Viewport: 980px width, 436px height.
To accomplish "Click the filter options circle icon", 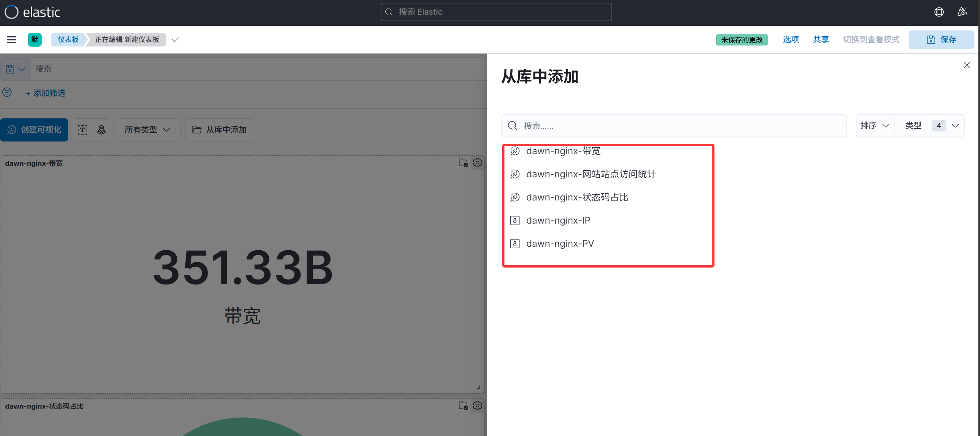I will pyautogui.click(x=7, y=93).
